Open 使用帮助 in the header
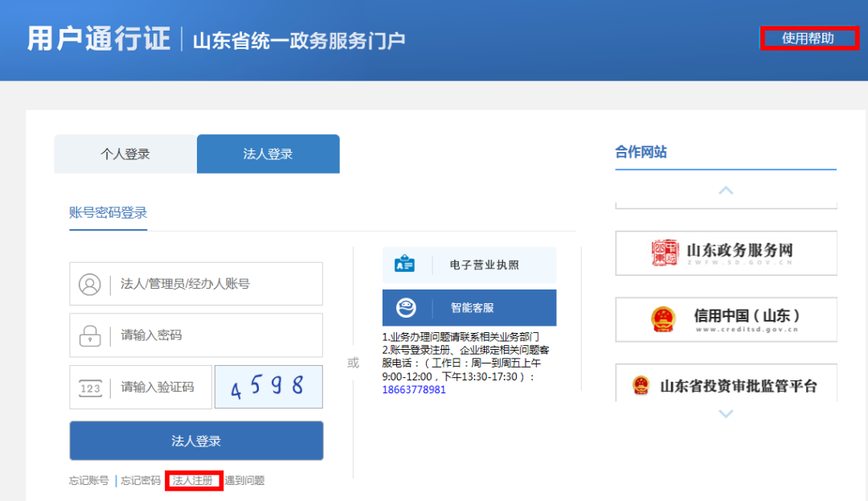Screen dimensions: 868x501 (x=808, y=38)
